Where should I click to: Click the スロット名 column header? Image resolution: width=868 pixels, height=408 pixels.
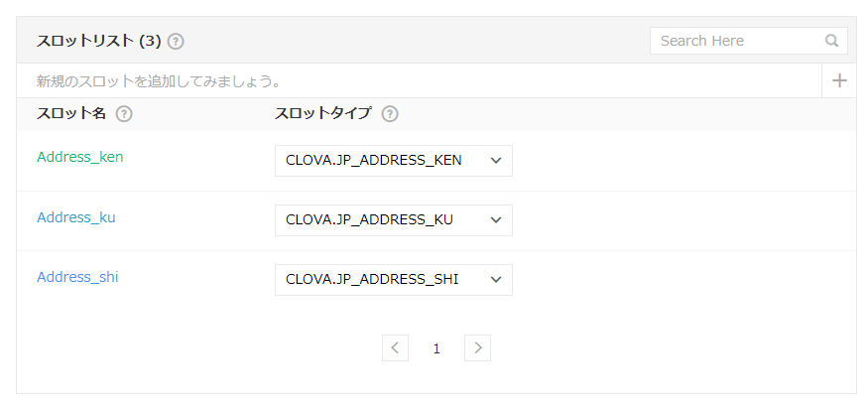coord(70,114)
